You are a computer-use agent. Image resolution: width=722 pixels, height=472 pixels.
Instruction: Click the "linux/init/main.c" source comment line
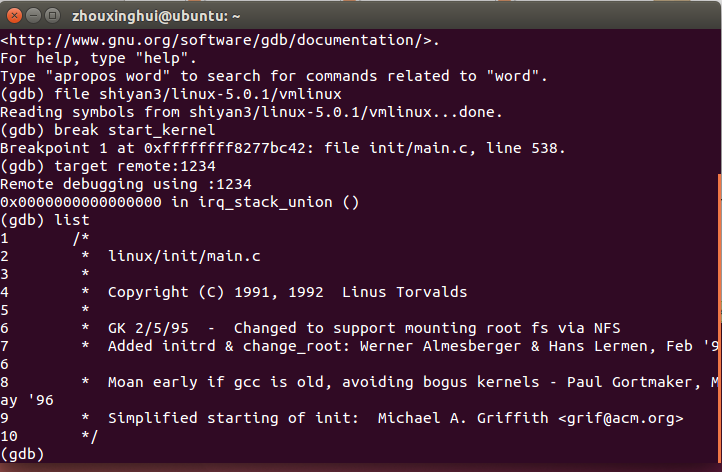tap(184, 256)
